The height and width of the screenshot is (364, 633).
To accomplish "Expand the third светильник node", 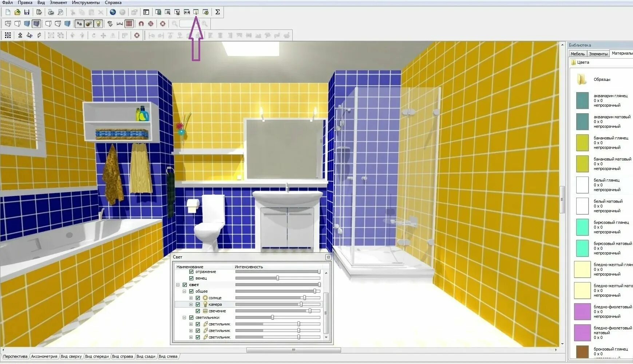I will coord(191,337).
